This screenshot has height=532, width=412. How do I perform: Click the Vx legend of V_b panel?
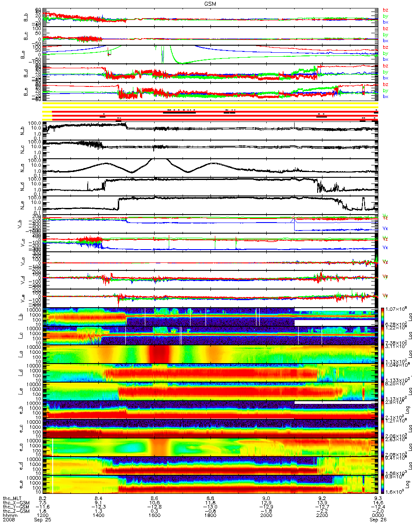(x=385, y=229)
